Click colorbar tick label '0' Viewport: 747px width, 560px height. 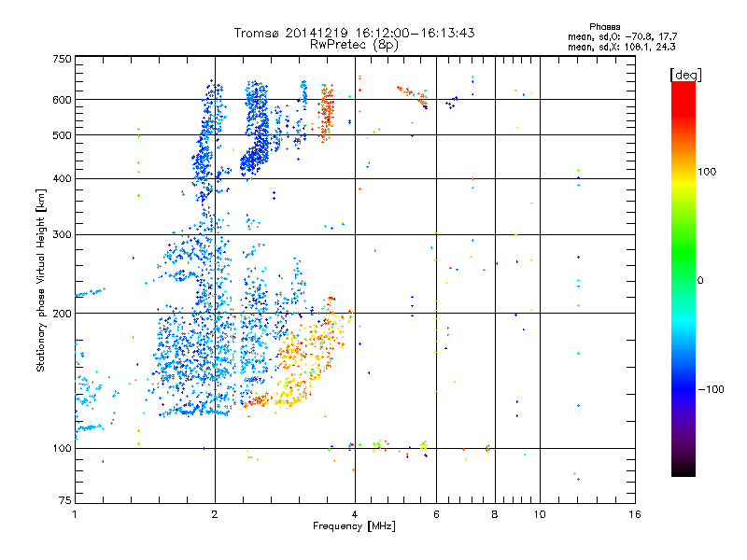700,280
